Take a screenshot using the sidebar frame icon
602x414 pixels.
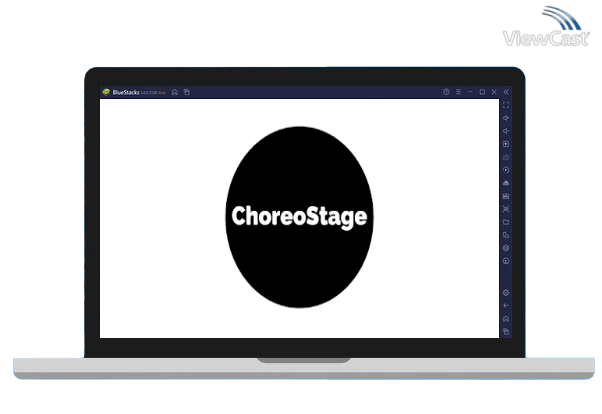tap(506, 209)
